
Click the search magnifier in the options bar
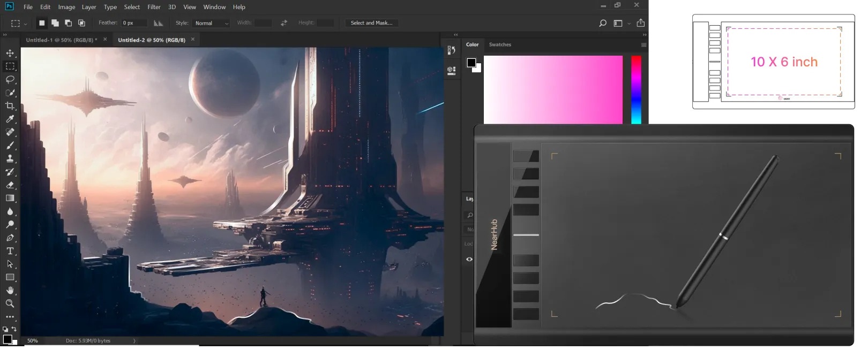[603, 23]
